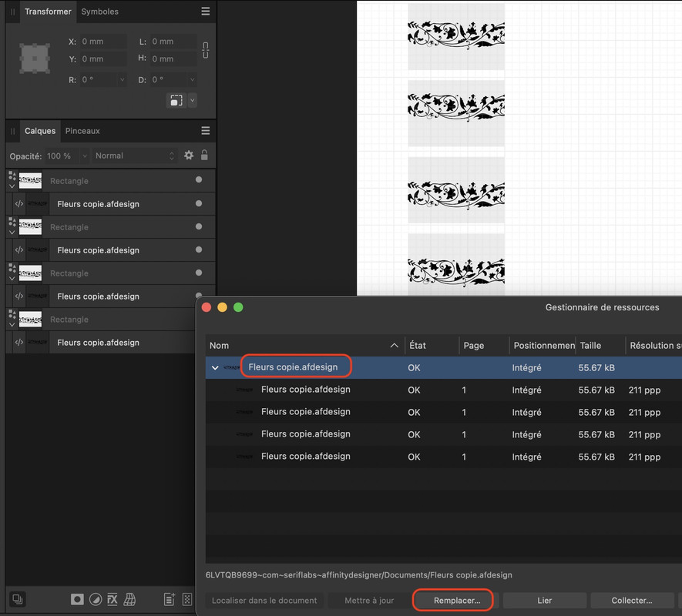Collapse the topmost Rectangle layer

pyautogui.click(x=12, y=186)
